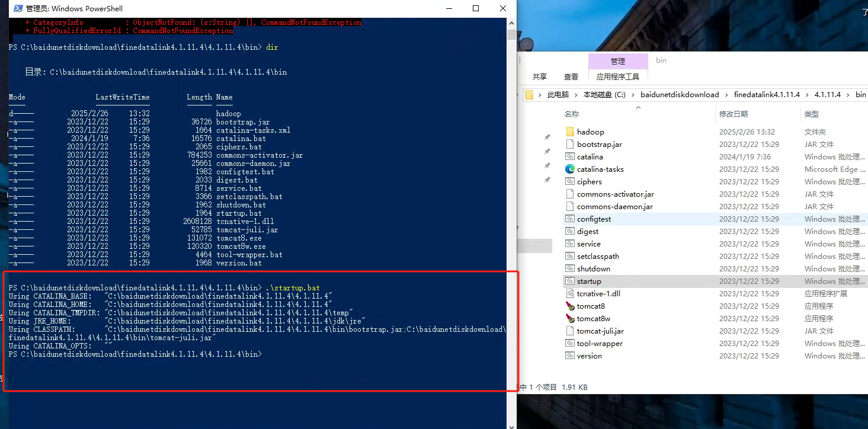The height and width of the screenshot is (429, 868).
Task: Expand the chevron after 本地磁盘 (C:)
Action: click(633, 95)
